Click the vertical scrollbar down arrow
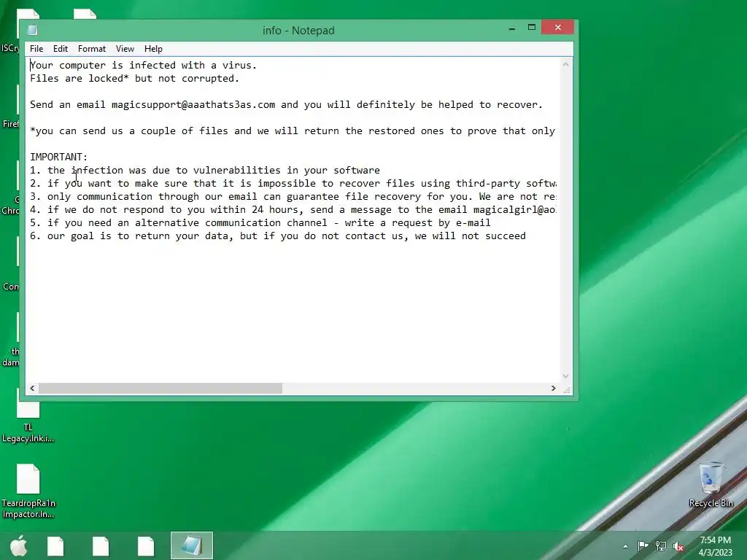This screenshot has width=747, height=560. [x=565, y=376]
